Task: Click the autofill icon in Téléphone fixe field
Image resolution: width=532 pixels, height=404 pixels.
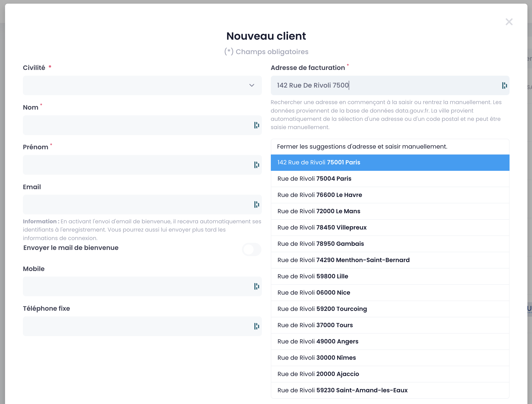Action: (256, 326)
